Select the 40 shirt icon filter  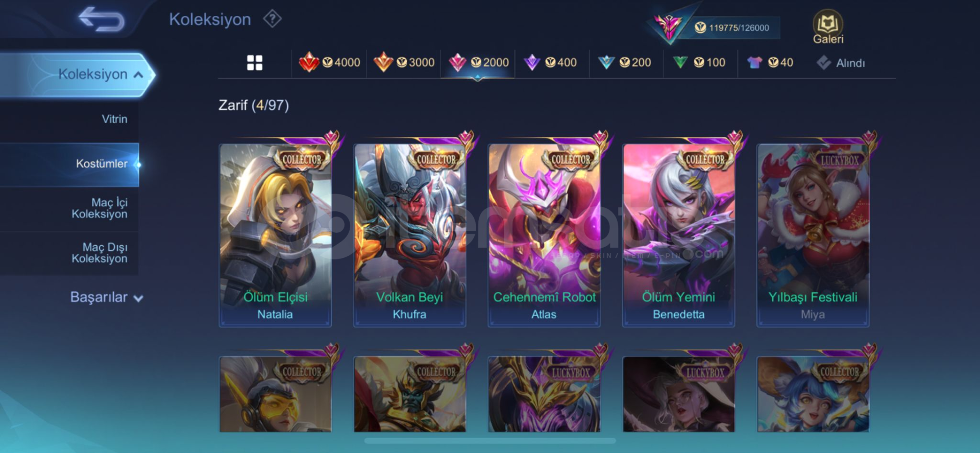click(x=770, y=62)
